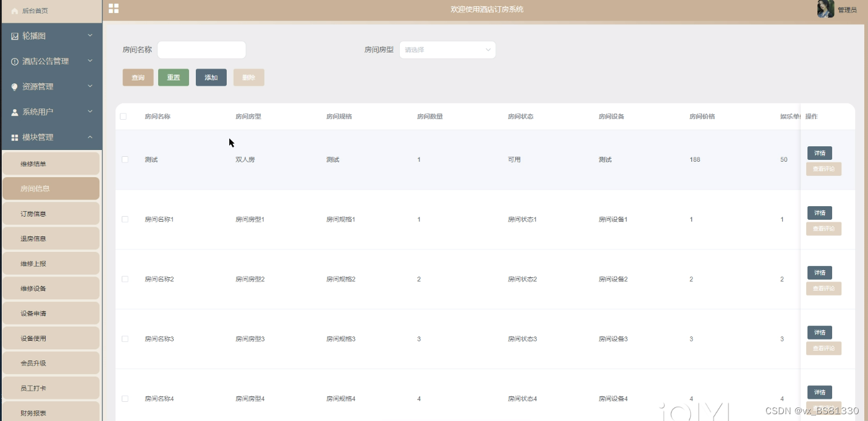
Task: Click the 查询 search button
Action: click(x=138, y=77)
